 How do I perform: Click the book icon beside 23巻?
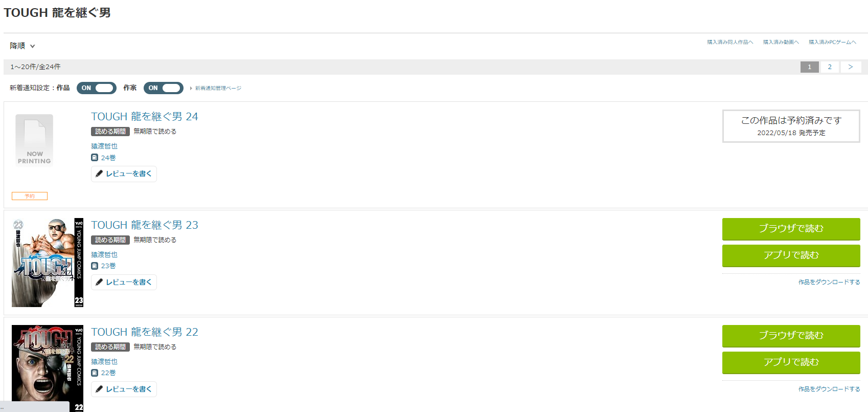coord(95,266)
